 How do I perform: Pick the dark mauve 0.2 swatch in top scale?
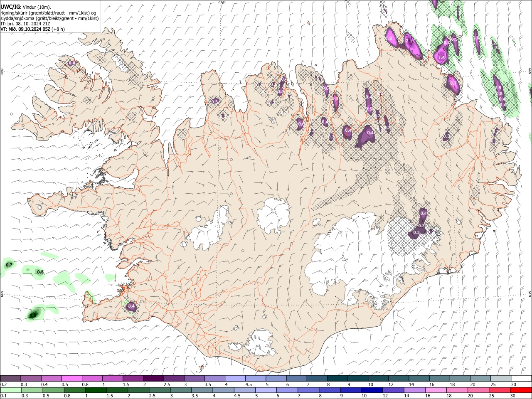(10, 378)
